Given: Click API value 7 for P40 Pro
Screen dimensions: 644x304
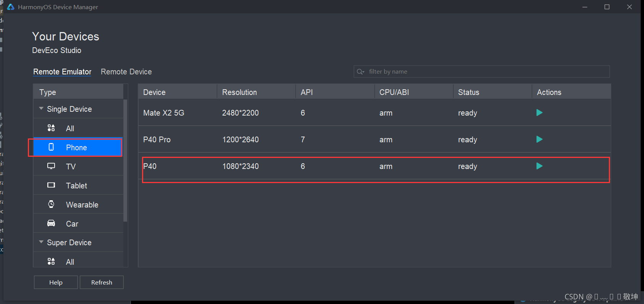Looking at the screenshot, I should click(x=303, y=140).
